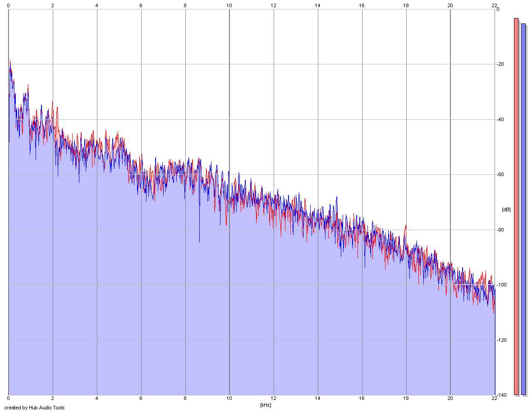532x413 pixels.
Task: Click the 2 kHz tick on the bottom axis
Action: [53, 398]
